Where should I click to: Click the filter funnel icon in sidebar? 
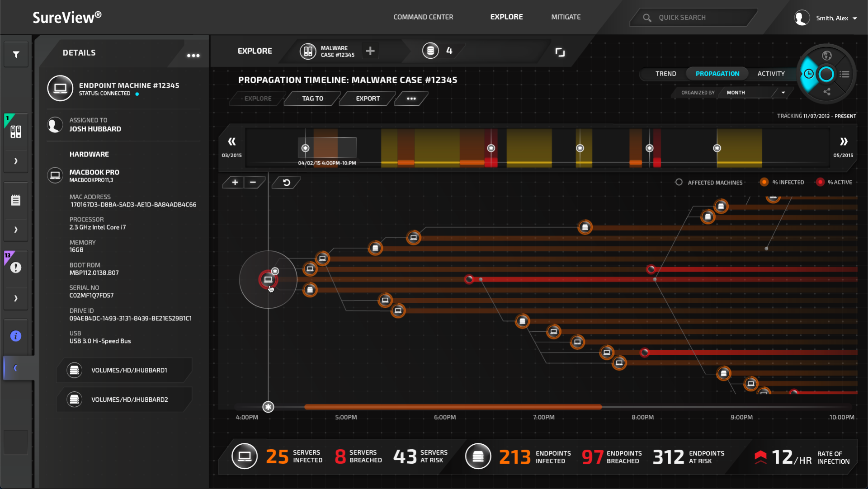tap(16, 55)
